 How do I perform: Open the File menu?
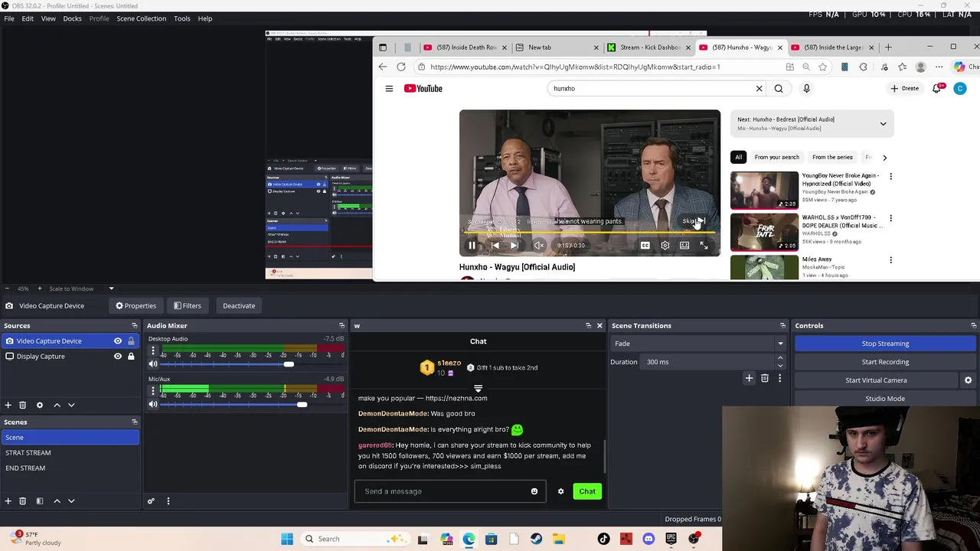9,18
